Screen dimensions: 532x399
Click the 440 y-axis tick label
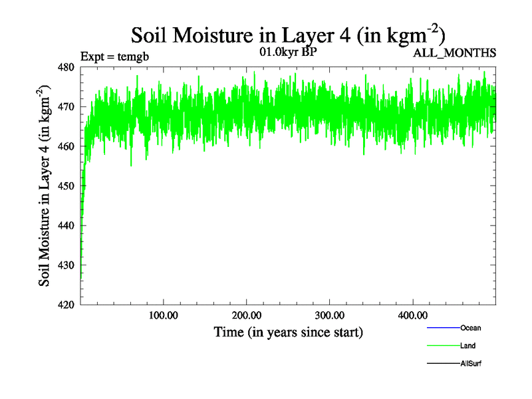[x=67, y=225]
